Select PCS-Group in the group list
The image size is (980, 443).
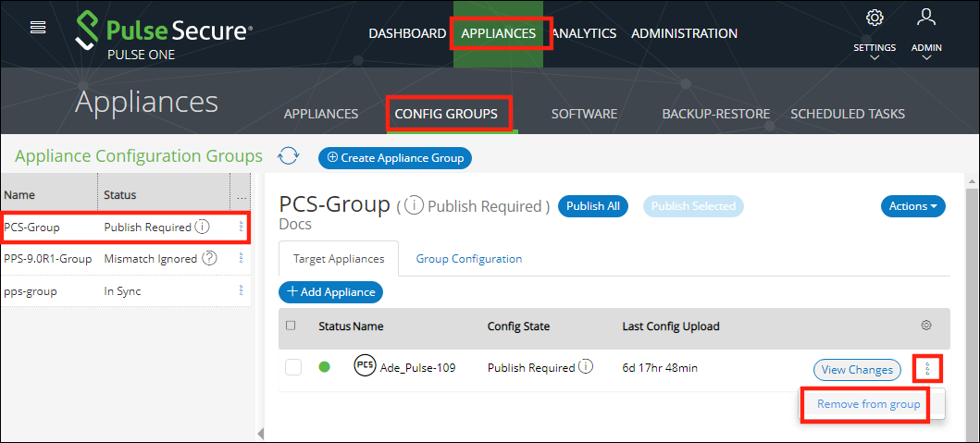tap(31, 228)
